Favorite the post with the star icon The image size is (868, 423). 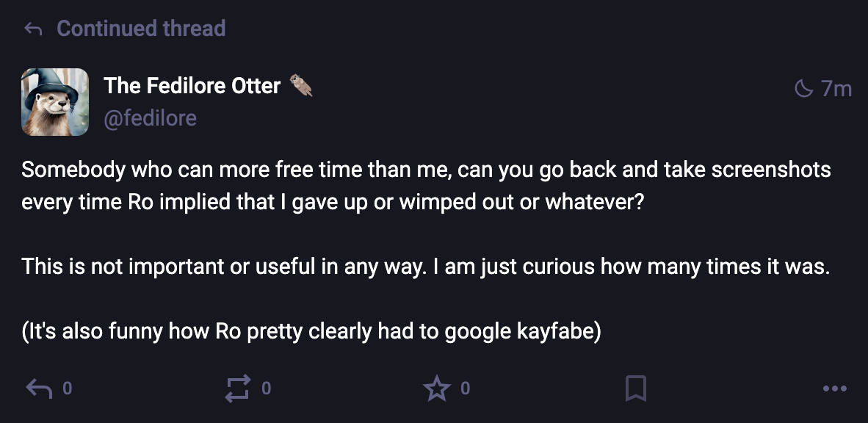pos(436,388)
